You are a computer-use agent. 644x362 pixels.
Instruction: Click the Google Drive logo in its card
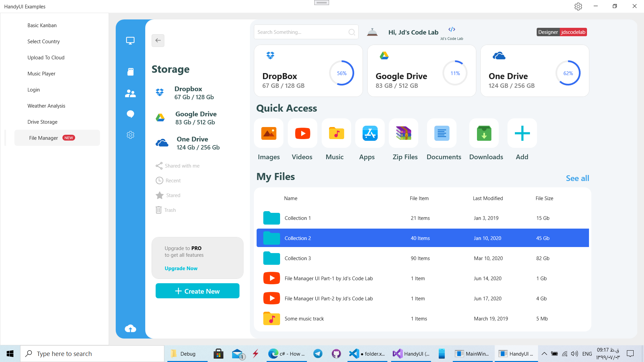pyautogui.click(x=384, y=55)
